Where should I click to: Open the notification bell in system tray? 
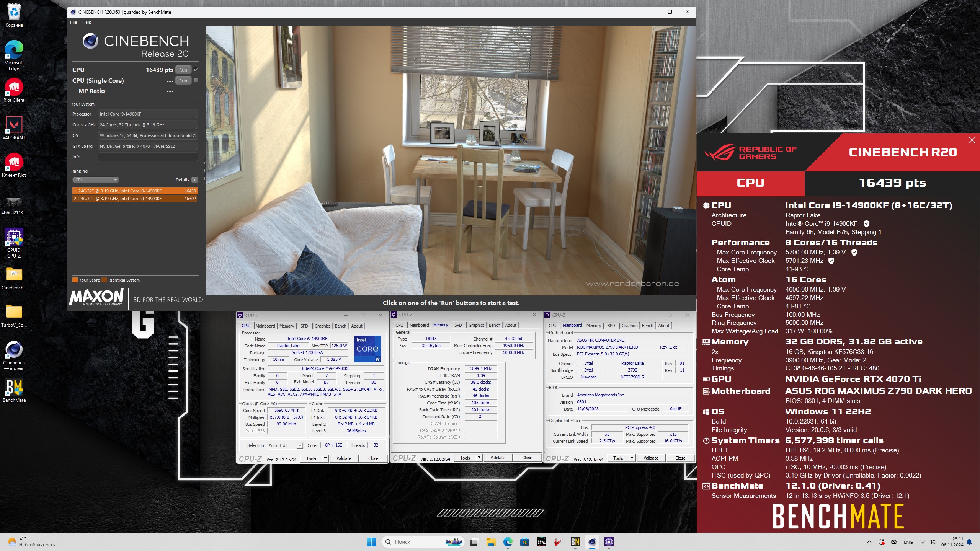coord(969,542)
